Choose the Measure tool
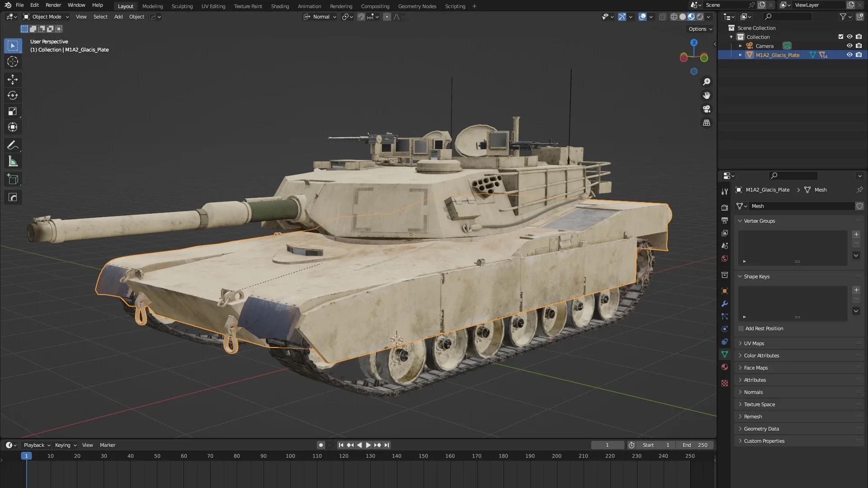The width and height of the screenshot is (868, 488). (13, 161)
